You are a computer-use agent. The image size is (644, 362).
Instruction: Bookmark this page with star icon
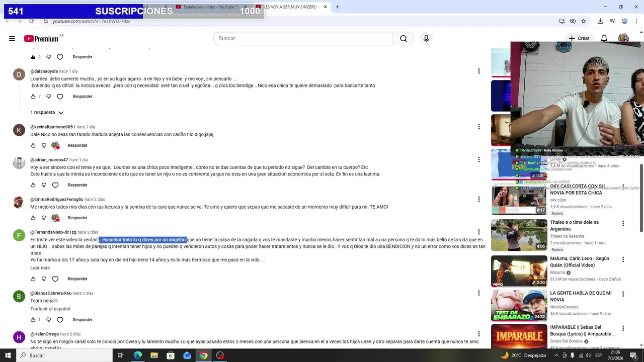584,21
